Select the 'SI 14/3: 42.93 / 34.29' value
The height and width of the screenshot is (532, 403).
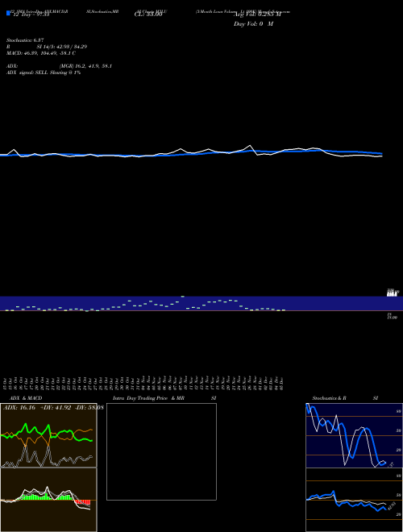point(62,47)
